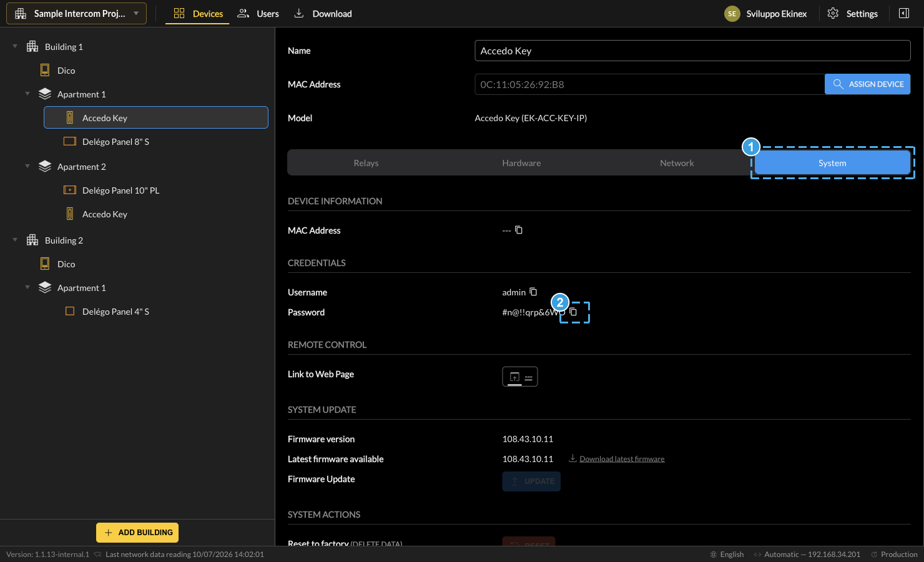This screenshot has height=562, width=924.
Task: Click the Building 2 building icon
Action: (x=32, y=240)
